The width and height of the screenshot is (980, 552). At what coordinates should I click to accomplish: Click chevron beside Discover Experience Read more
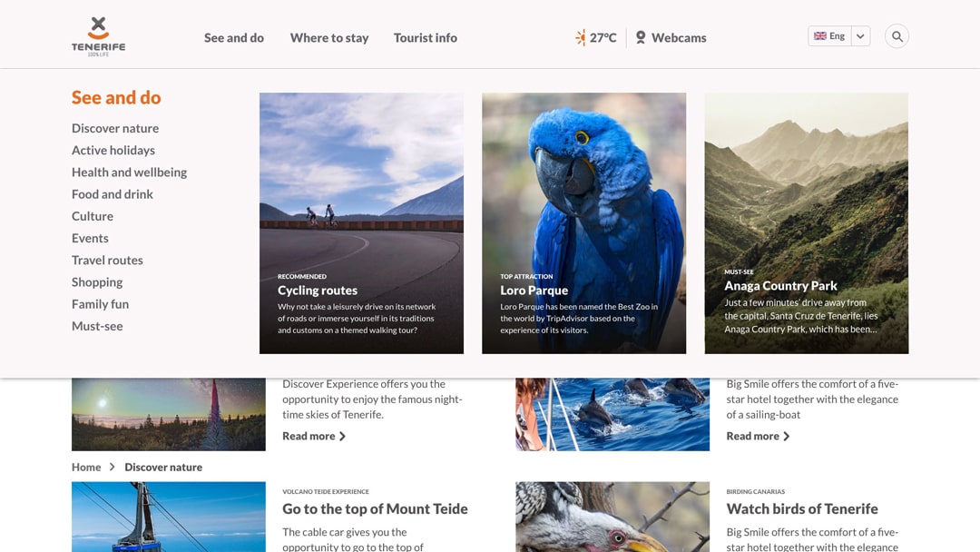tap(342, 437)
